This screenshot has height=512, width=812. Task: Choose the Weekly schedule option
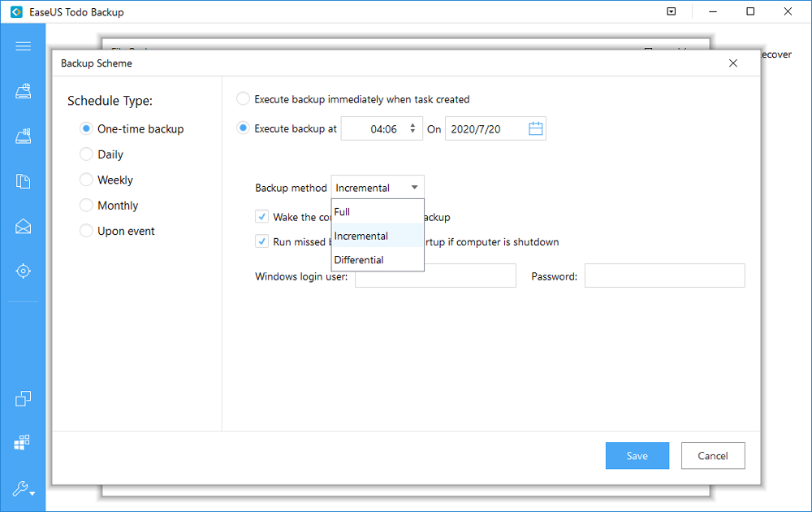pos(86,180)
